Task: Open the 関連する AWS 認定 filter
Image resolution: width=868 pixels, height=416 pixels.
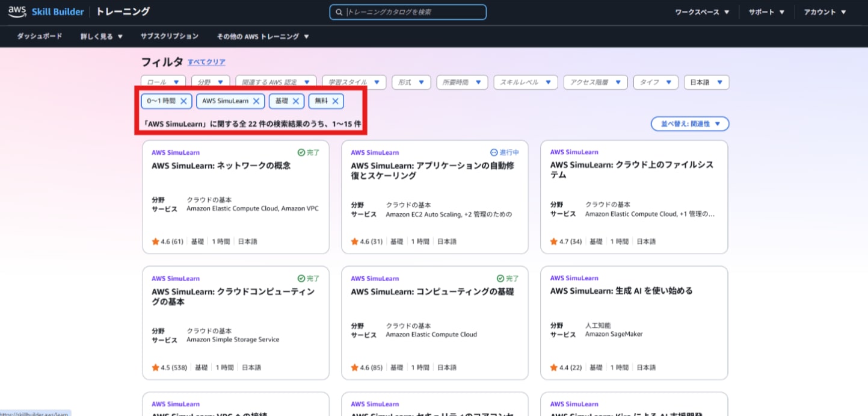Action: coord(276,82)
